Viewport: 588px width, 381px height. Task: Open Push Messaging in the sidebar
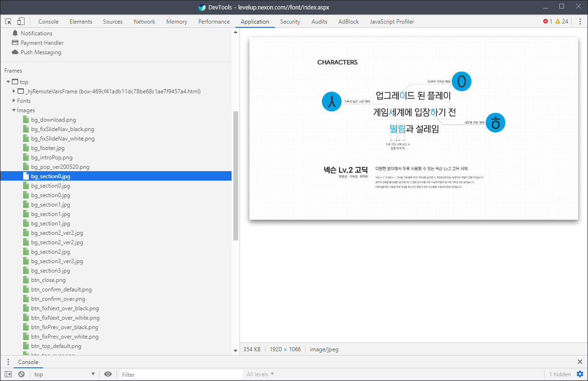41,52
